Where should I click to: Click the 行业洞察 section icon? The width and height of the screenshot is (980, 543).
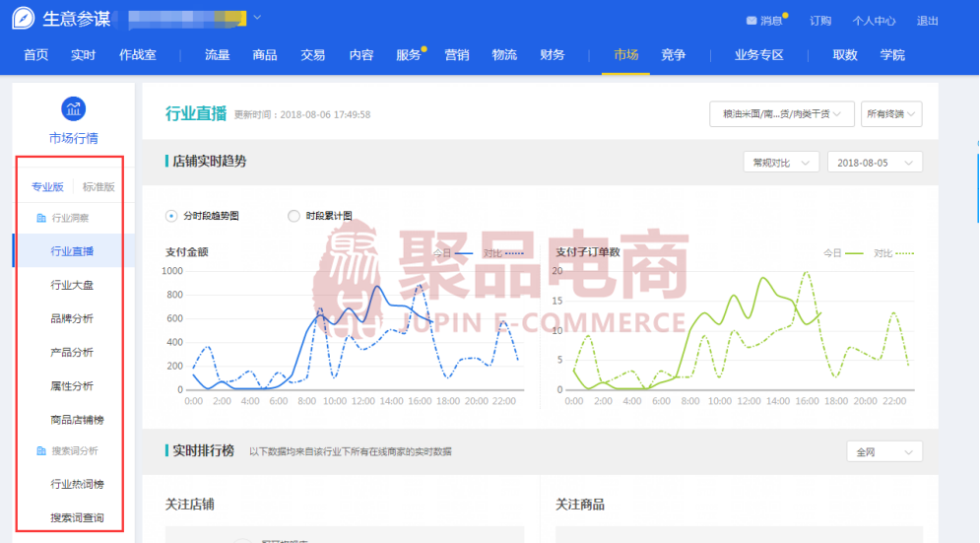pyautogui.click(x=41, y=218)
